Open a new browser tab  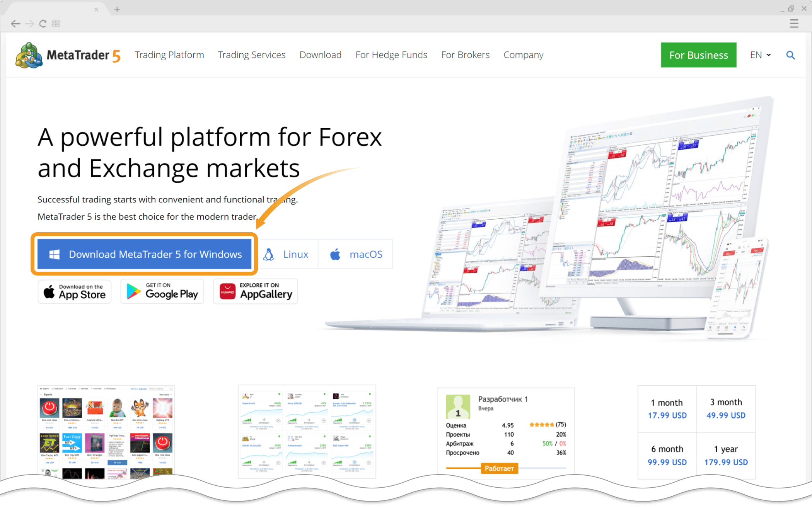coord(117,9)
